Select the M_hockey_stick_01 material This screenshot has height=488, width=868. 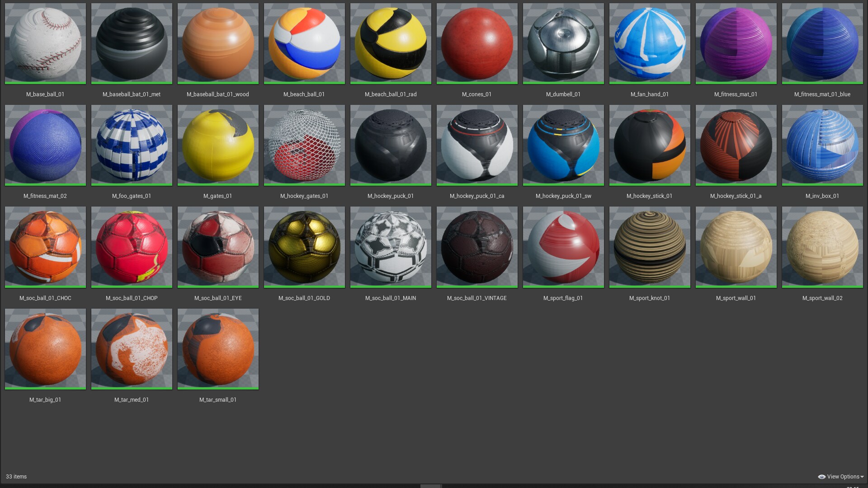(649, 145)
